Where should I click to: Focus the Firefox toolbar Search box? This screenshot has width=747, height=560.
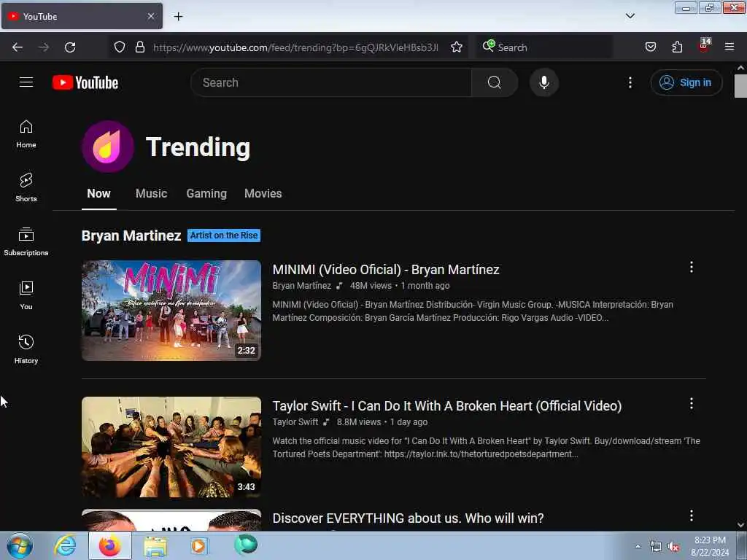(x=544, y=47)
